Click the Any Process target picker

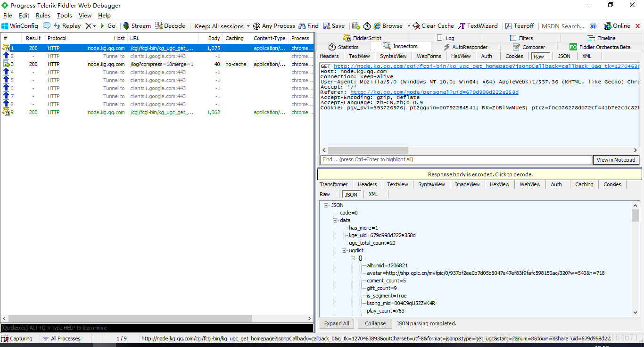click(274, 26)
